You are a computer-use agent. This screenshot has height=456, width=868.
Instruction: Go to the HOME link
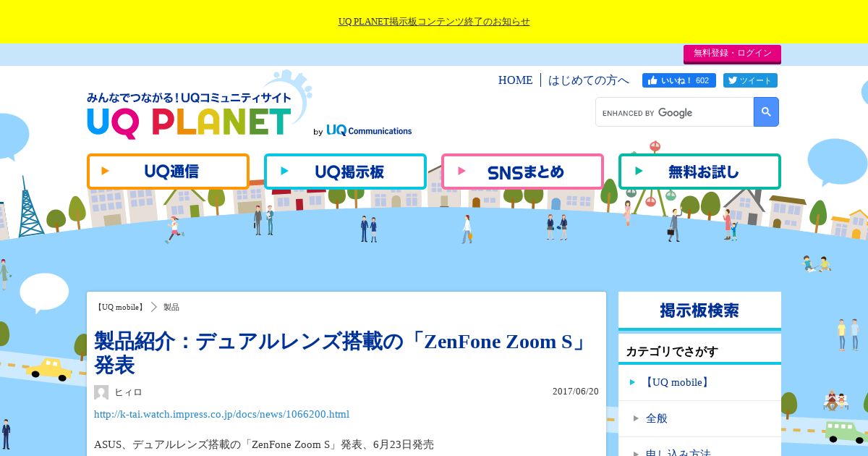(x=515, y=80)
